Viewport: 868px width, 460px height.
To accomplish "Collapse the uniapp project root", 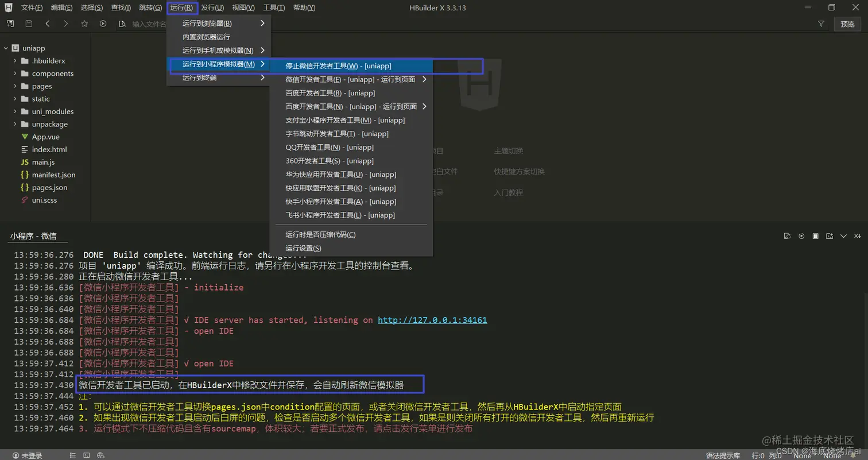I will [6, 48].
